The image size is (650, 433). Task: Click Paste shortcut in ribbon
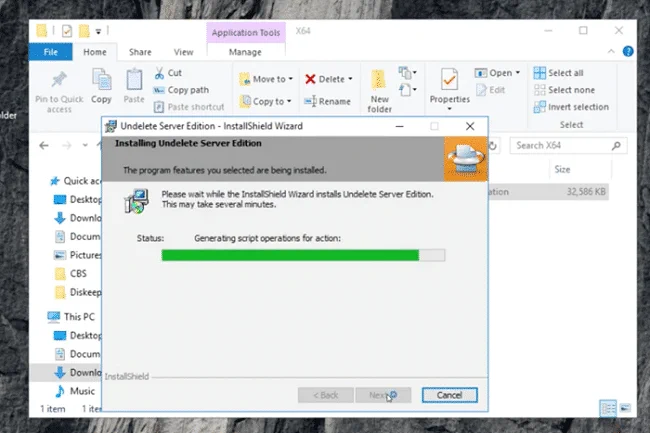coord(189,107)
